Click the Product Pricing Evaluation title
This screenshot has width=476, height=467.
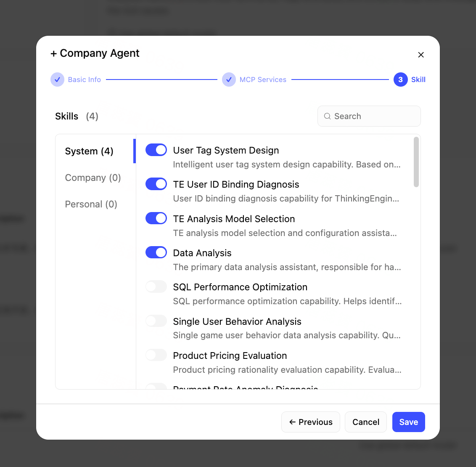(x=230, y=356)
